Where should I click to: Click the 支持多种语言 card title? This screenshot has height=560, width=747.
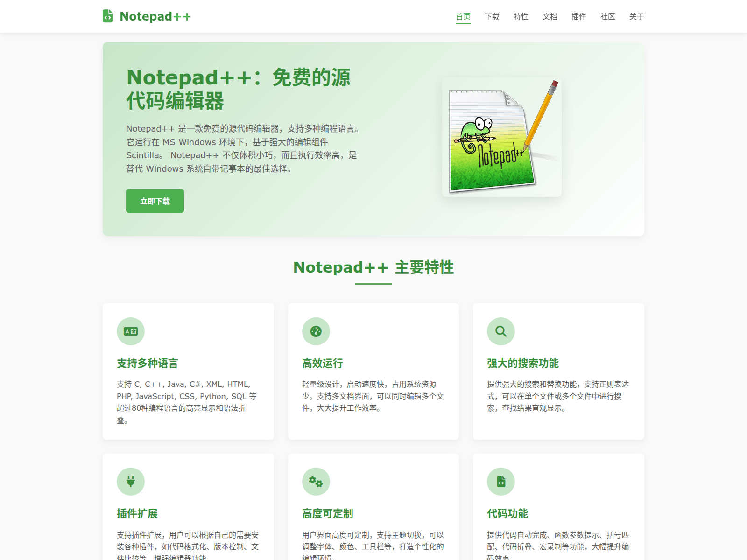pyautogui.click(x=148, y=363)
